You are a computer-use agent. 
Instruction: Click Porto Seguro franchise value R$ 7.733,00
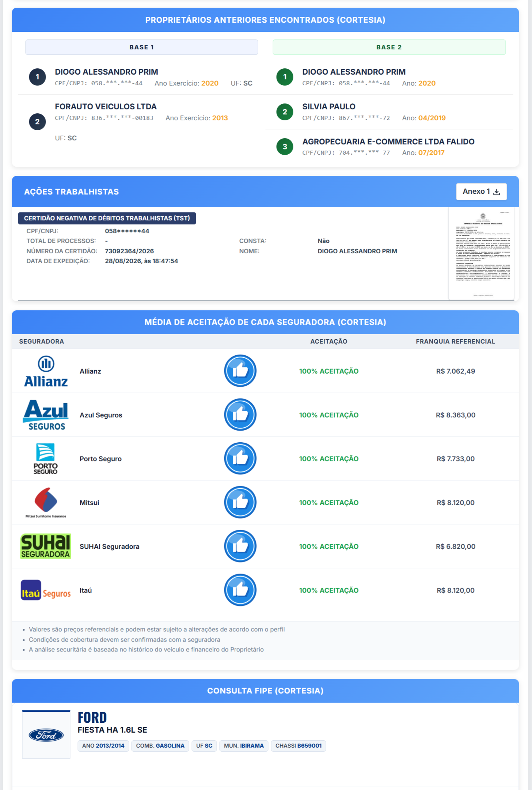(x=456, y=459)
